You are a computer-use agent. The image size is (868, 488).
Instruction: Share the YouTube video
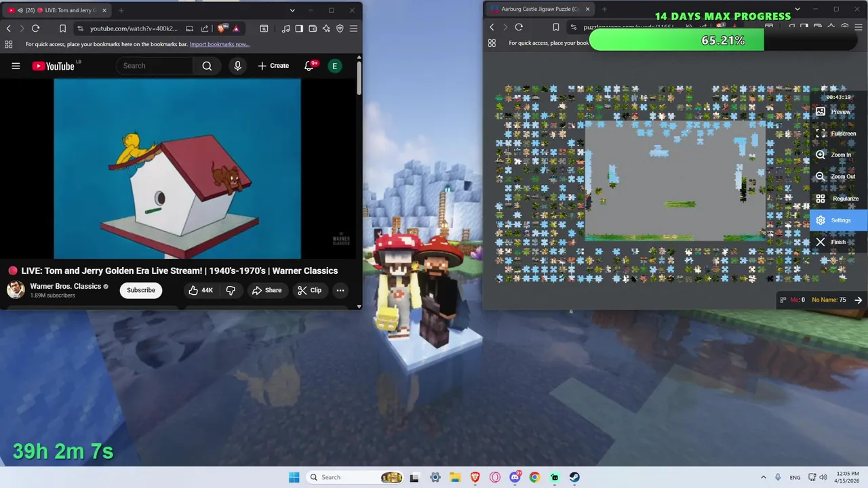(267, 290)
